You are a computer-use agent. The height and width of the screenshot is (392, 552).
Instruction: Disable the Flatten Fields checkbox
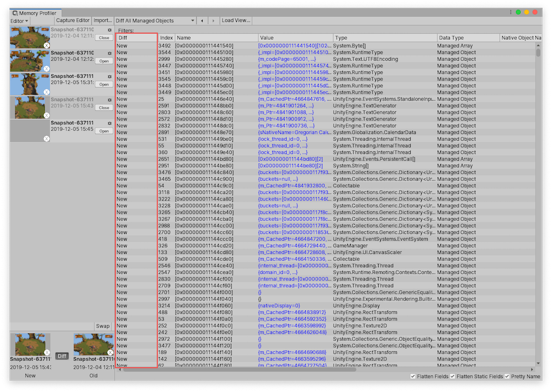pyautogui.click(x=413, y=376)
